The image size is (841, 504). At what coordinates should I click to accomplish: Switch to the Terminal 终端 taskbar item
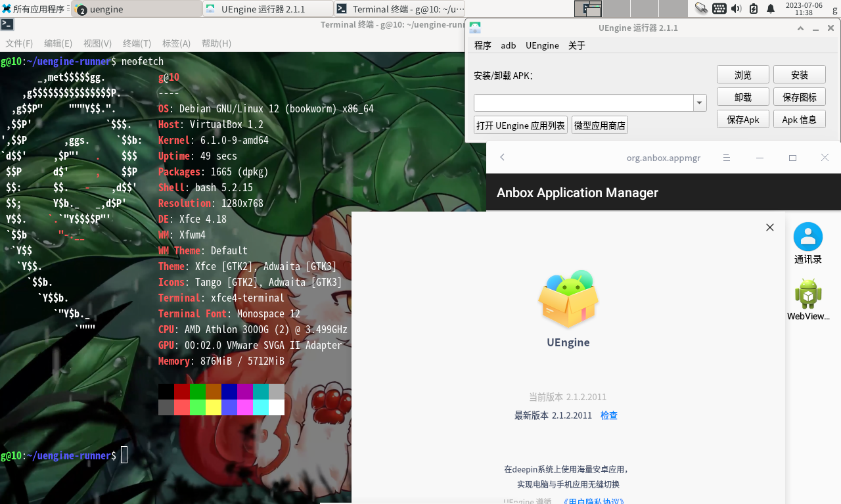click(400, 9)
